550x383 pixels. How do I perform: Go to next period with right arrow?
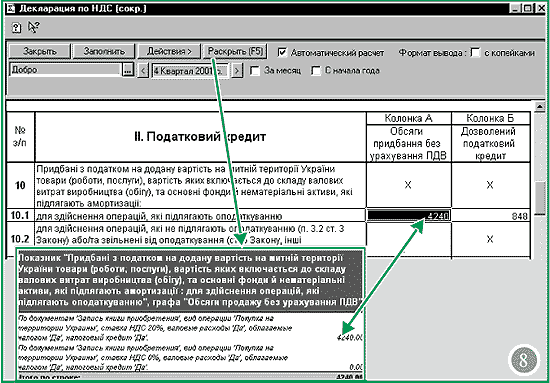(237, 71)
